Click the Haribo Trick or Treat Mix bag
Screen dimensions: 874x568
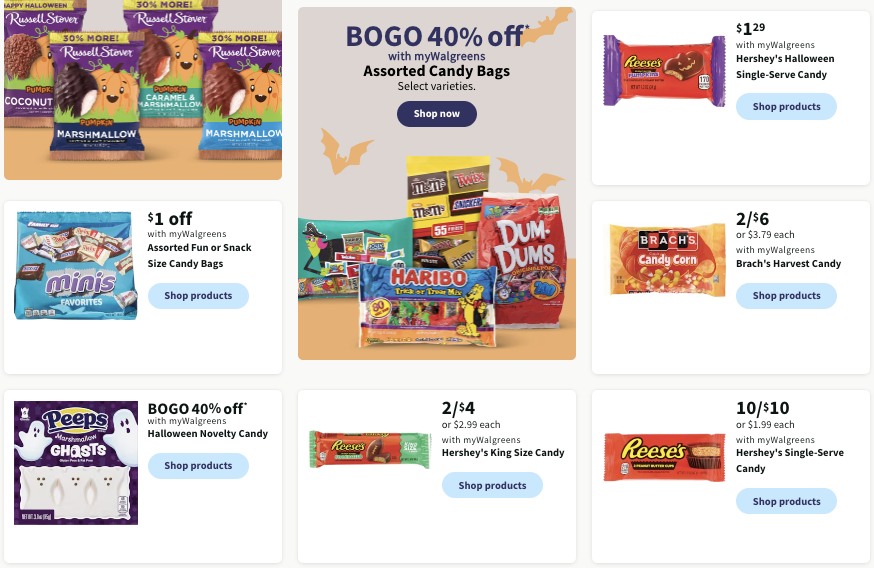tap(428, 305)
